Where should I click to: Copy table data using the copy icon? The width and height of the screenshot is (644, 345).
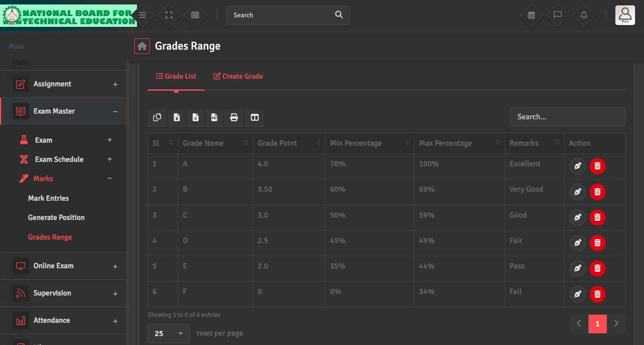point(157,118)
